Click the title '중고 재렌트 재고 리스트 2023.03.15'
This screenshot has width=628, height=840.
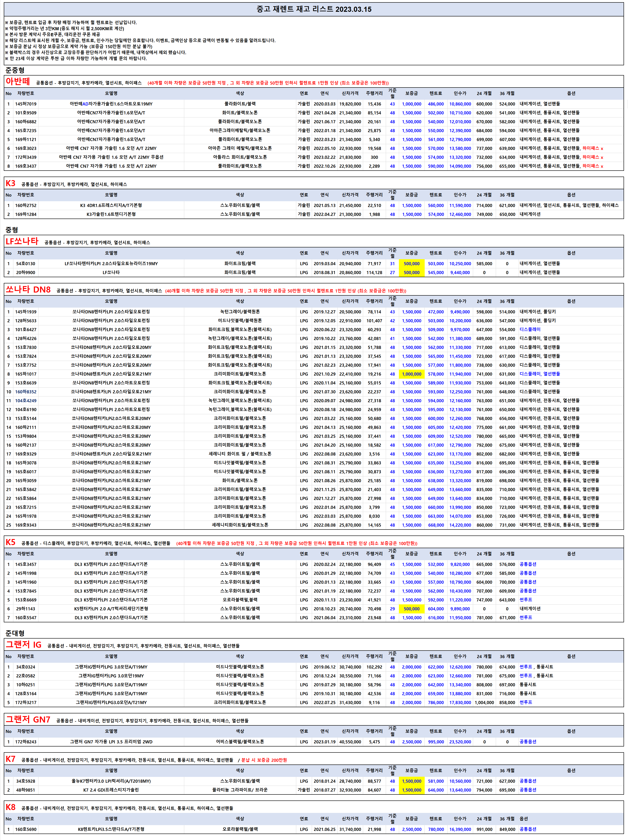pos(314,9)
